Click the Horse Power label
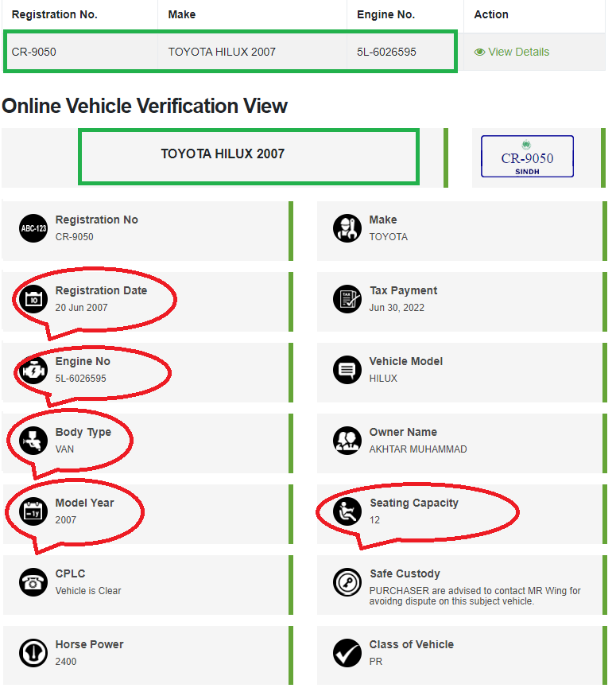The height and width of the screenshot is (688, 616). [90, 644]
